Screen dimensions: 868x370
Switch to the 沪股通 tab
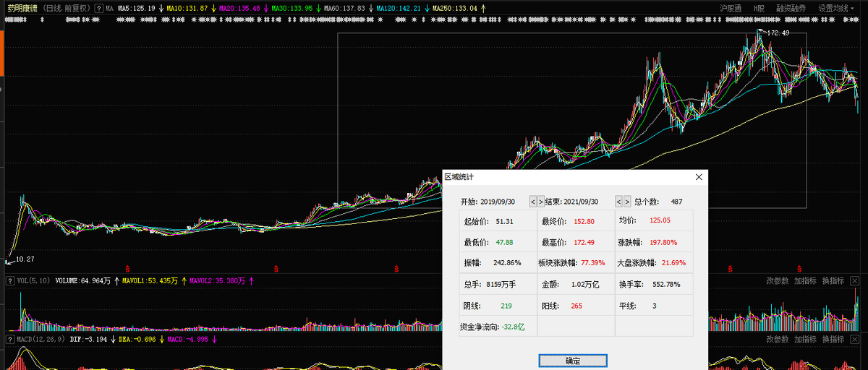pos(731,8)
